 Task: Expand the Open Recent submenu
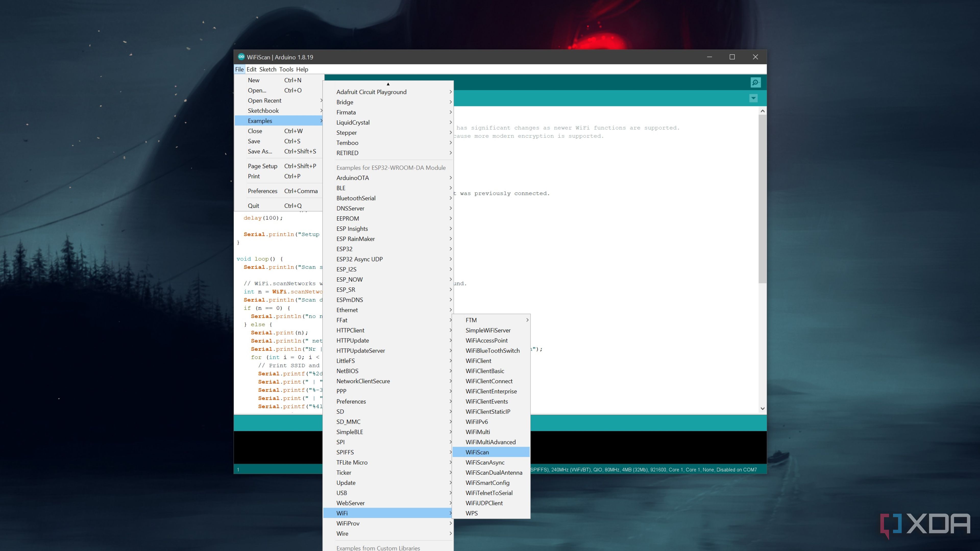(279, 101)
